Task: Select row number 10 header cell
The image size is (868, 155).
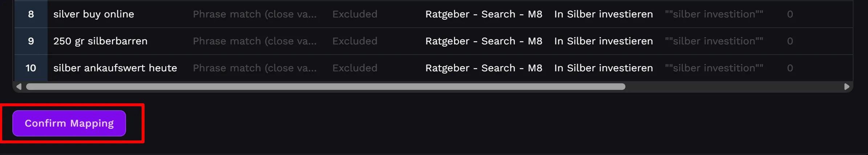Action: click(x=31, y=68)
